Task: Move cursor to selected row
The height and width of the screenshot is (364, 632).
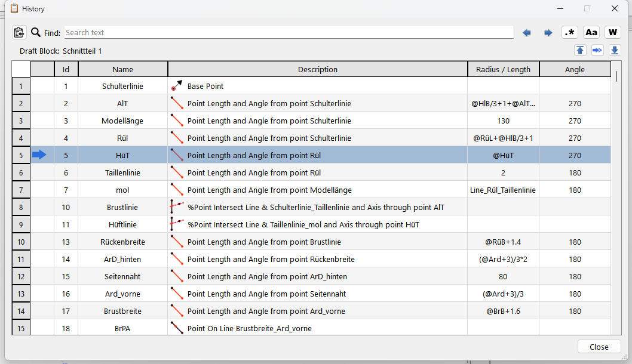Action: point(597,51)
